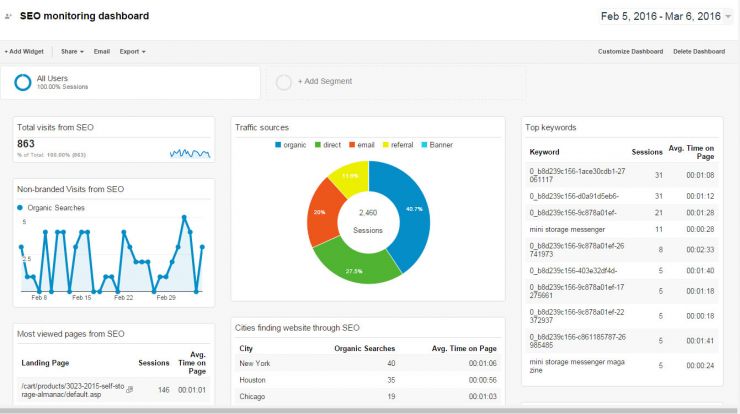Click Customize Dashboard link
Viewport: 740px width, 414px height.
[631, 51]
